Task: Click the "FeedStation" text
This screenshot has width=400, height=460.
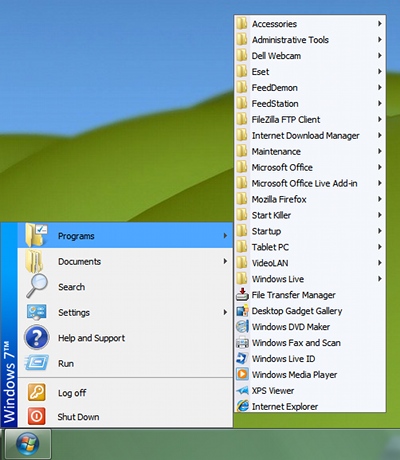Action: [x=275, y=104]
